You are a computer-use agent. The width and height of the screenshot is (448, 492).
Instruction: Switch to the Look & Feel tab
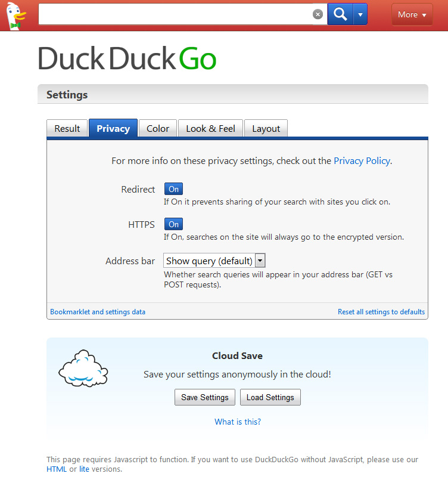tap(210, 128)
